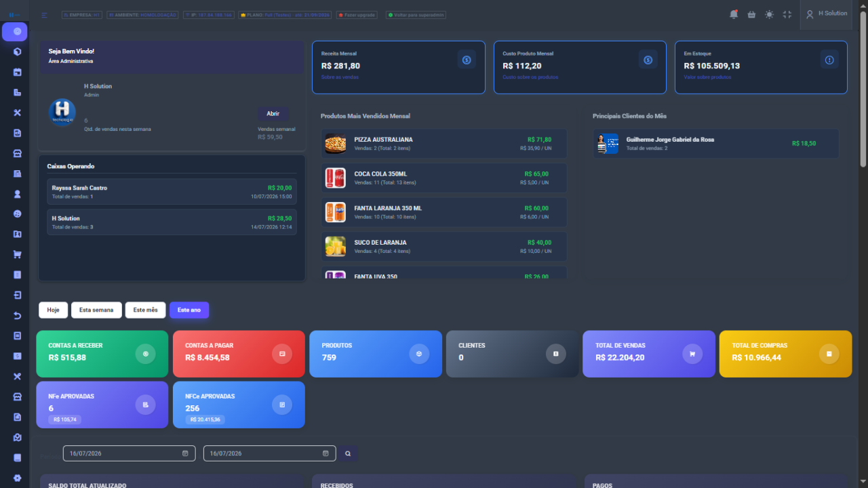The height and width of the screenshot is (488, 868).
Task: Select the Este ano period filter
Action: [x=189, y=310]
